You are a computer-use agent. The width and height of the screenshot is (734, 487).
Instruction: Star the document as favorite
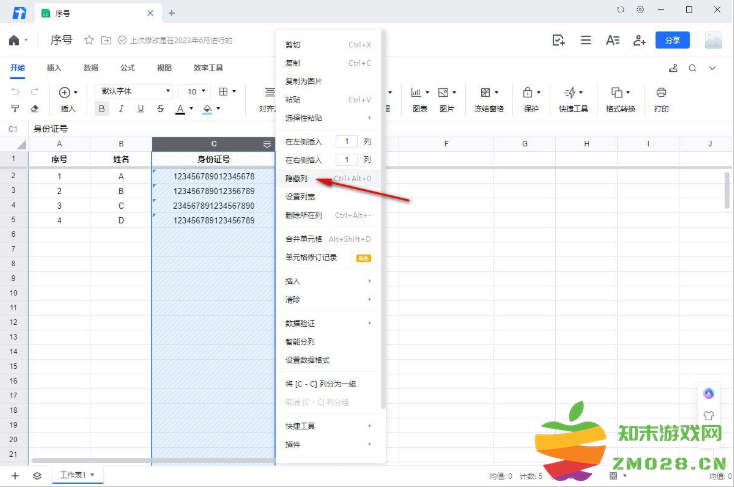point(89,40)
